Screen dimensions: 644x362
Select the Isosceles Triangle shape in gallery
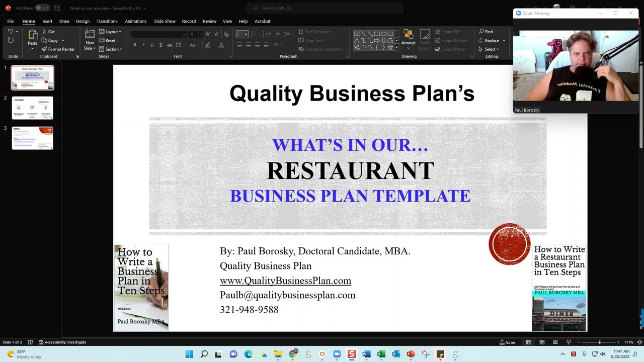[357, 41]
